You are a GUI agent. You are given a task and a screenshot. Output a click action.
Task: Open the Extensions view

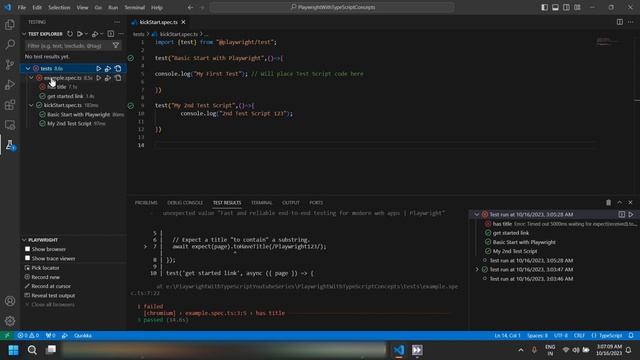point(10,105)
